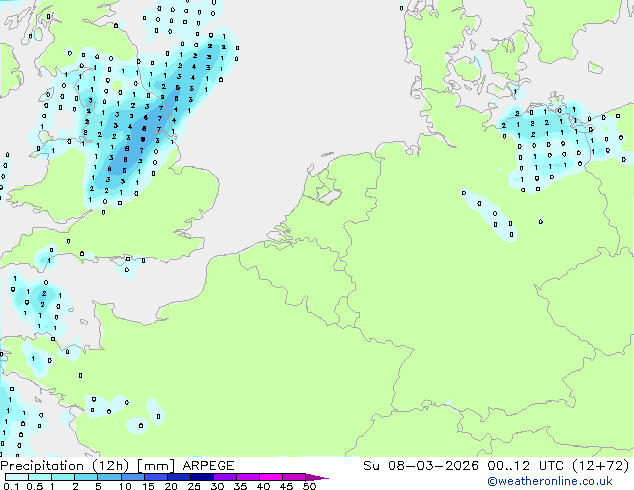Click the '00..12 UTC' time range
634x490 pixels.
[525, 466]
